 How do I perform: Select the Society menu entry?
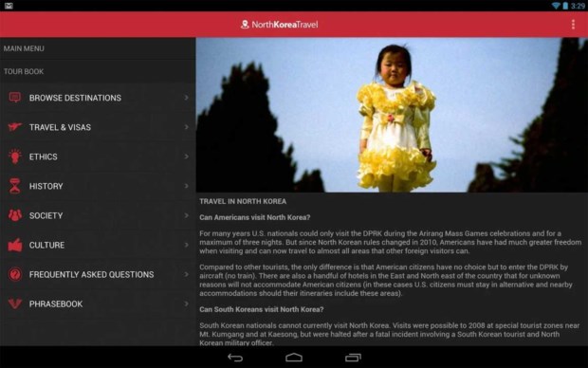click(98, 215)
